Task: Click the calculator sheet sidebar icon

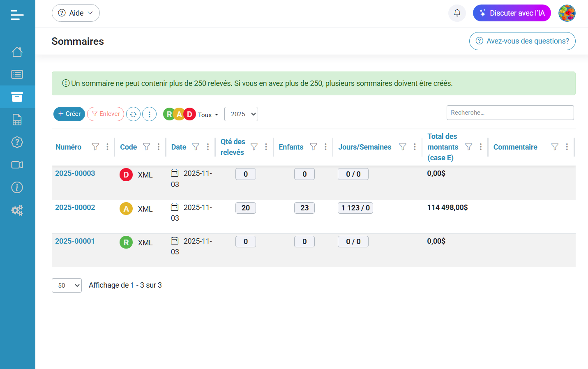Action: click(x=17, y=120)
